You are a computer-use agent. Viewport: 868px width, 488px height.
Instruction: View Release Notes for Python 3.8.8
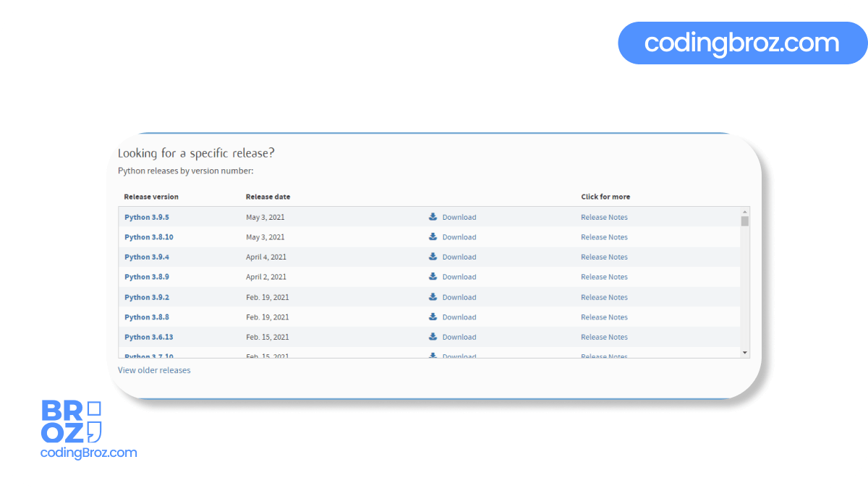click(x=604, y=317)
